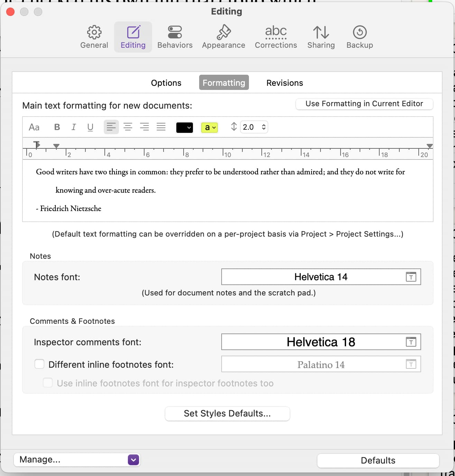
Task: Click the left indent triangle on ruler
Action: coord(56,146)
